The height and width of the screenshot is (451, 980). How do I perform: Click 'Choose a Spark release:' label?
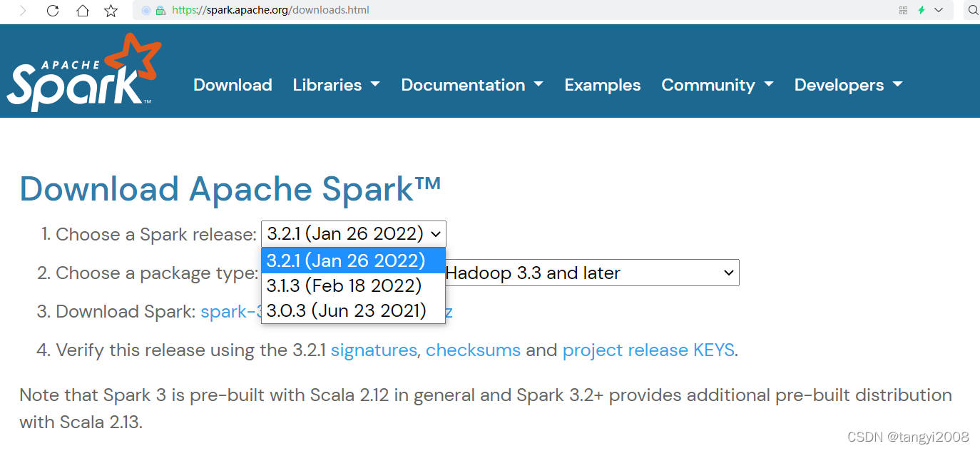(155, 234)
